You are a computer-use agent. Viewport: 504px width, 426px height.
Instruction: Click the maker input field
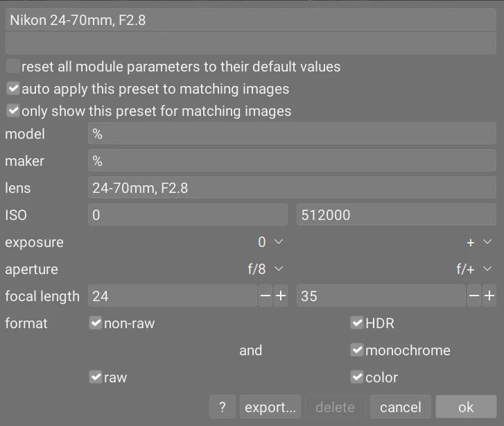pyautogui.click(x=292, y=160)
